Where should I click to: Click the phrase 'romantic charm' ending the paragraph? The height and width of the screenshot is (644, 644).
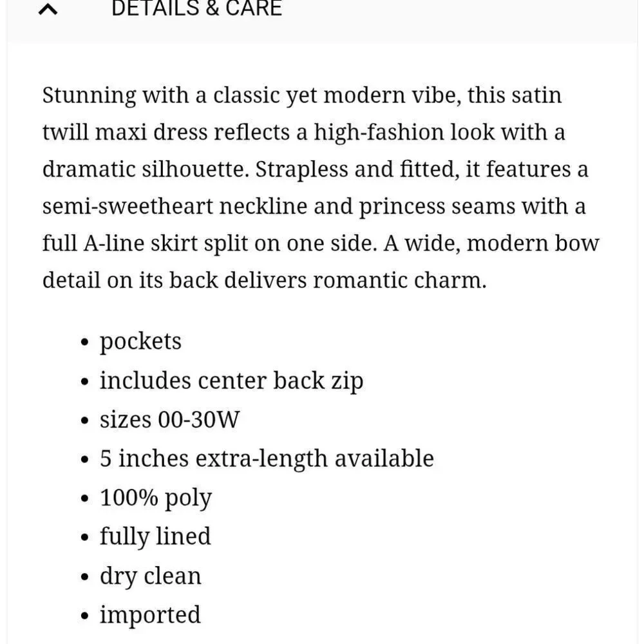(x=400, y=280)
